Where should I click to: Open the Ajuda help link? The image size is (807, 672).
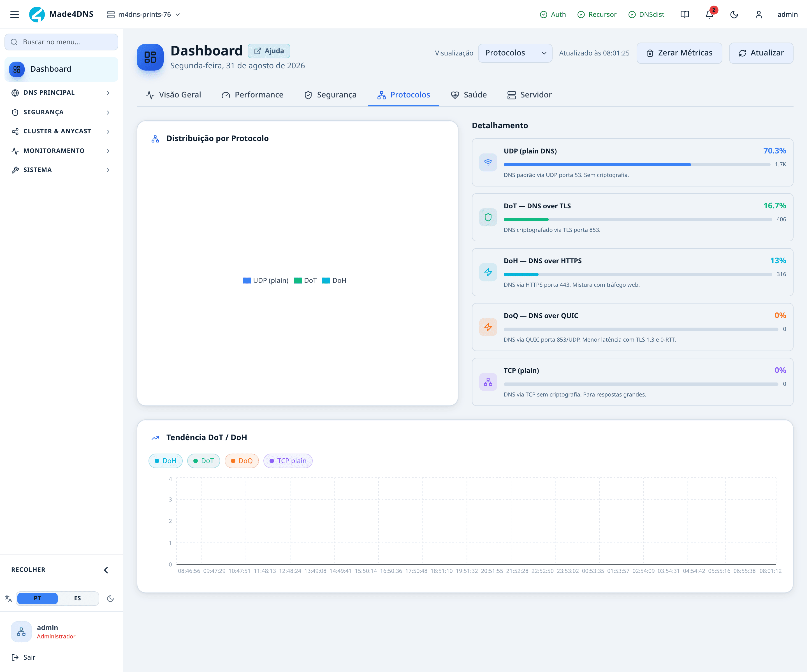tap(269, 51)
